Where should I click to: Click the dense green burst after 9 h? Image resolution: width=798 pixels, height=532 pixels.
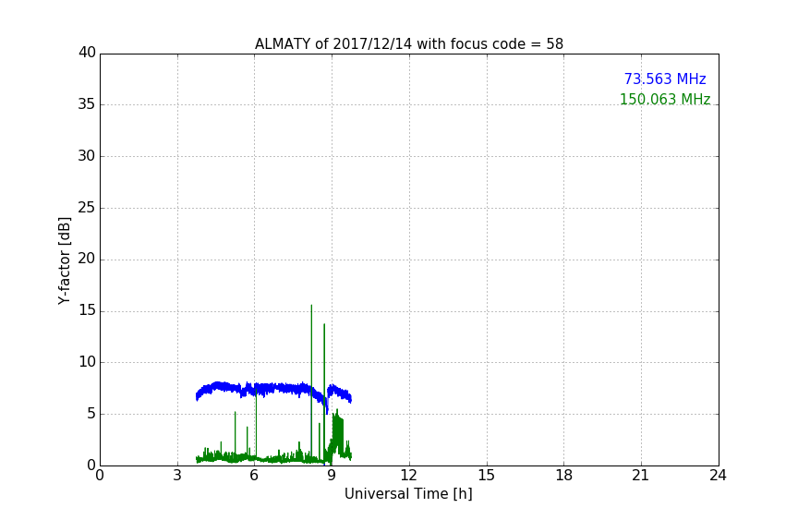(337, 433)
